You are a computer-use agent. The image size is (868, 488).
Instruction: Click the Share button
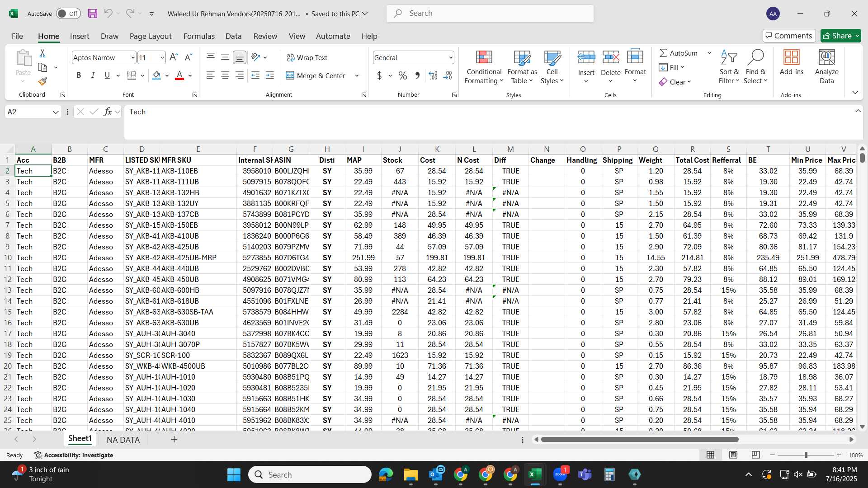coord(841,36)
